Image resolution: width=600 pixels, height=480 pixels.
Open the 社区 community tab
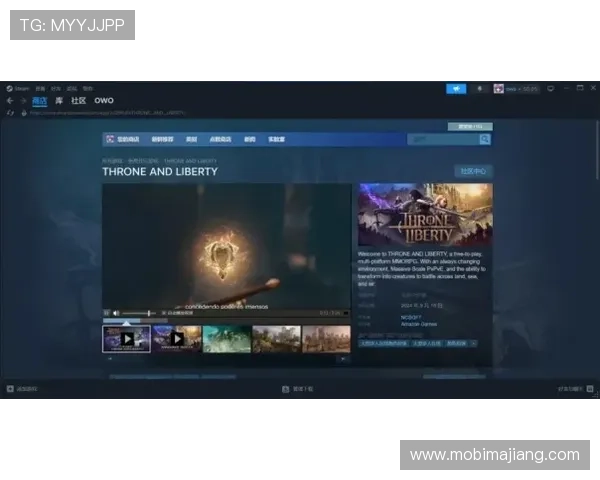click(78, 101)
